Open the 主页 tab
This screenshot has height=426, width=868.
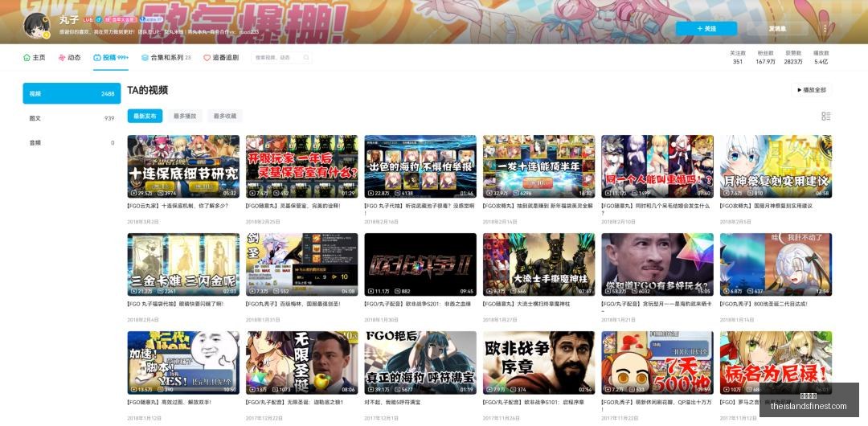tap(35, 58)
